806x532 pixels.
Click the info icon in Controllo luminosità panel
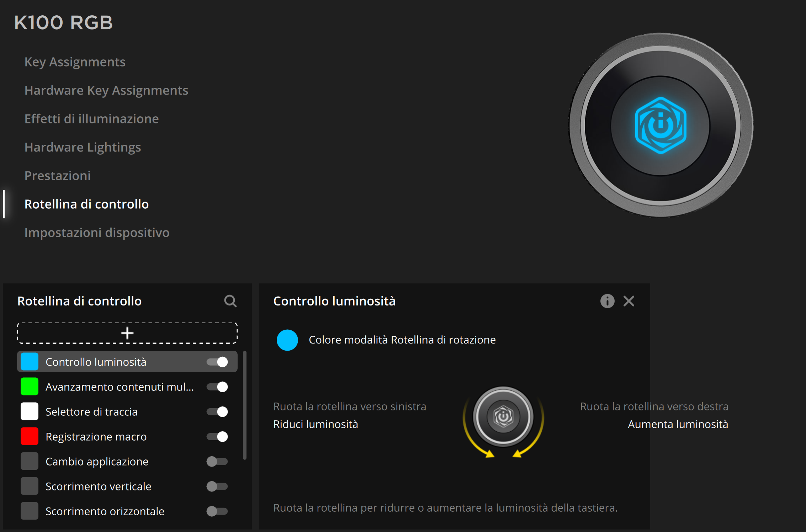(x=607, y=301)
